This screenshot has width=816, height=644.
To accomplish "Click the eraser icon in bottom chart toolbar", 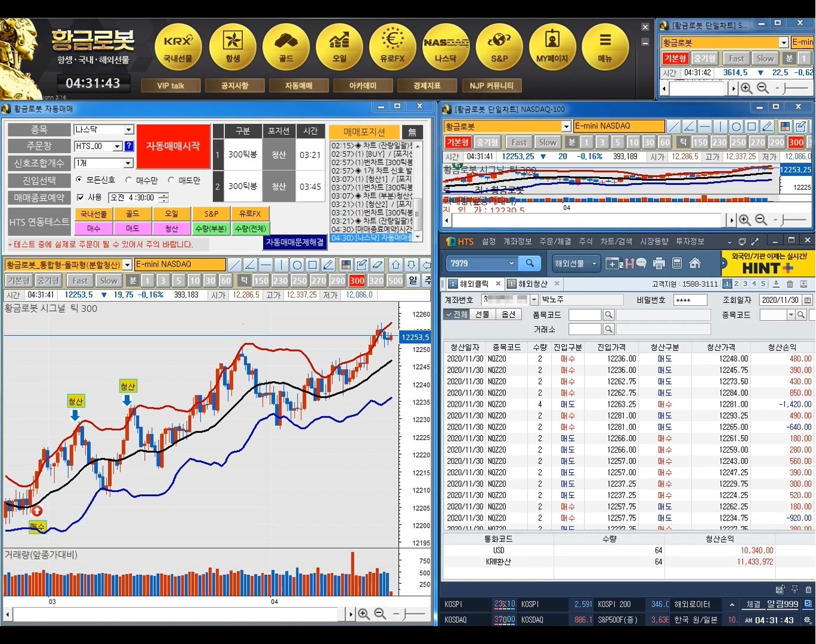I will point(377,265).
